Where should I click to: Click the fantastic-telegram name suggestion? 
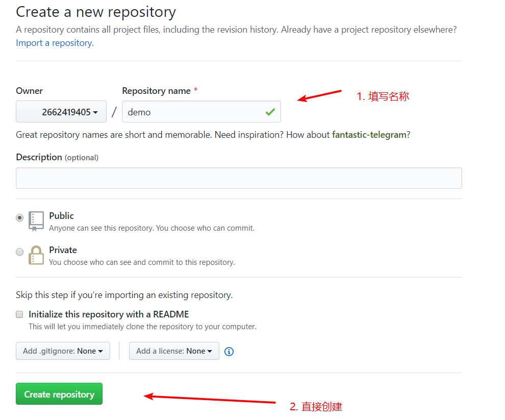pyautogui.click(x=369, y=135)
